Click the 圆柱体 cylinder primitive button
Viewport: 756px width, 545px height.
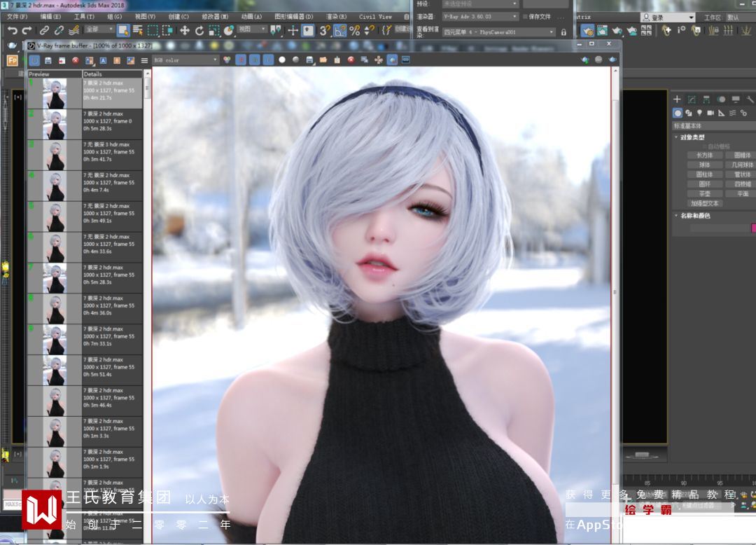pyautogui.click(x=704, y=174)
